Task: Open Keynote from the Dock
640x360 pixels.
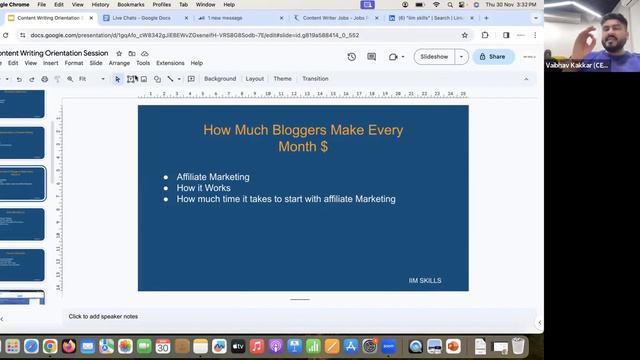Action: coord(294,346)
